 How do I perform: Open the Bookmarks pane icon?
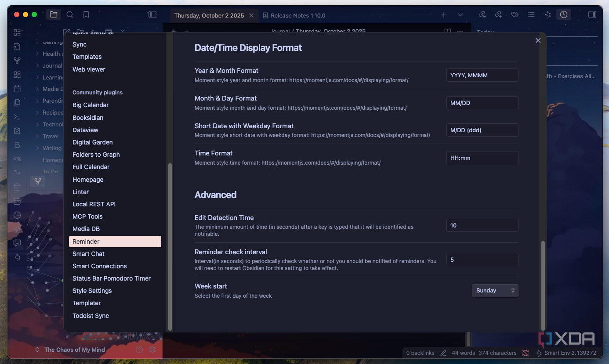click(x=86, y=14)
